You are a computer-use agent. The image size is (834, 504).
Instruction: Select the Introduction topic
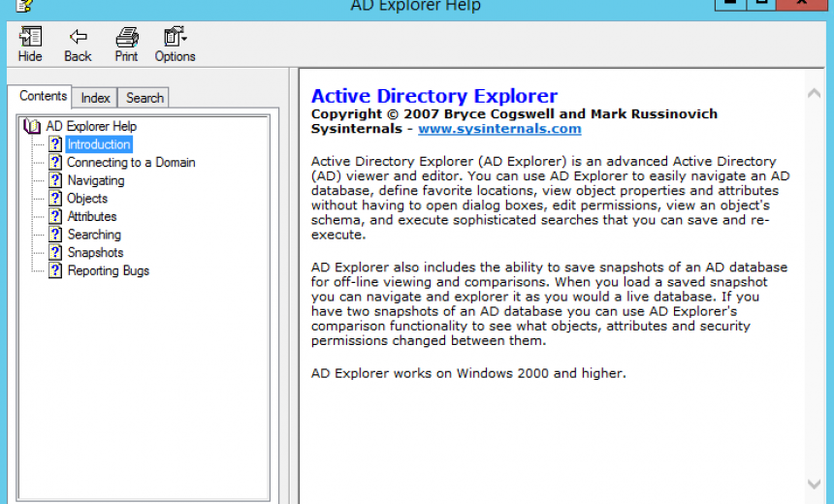click(x=99, y=144)
